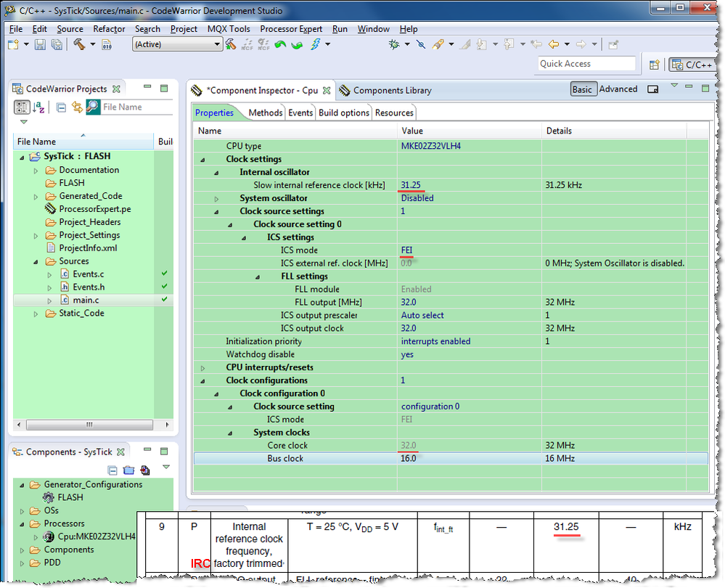Open the Processor Expert menu
The height and width of the screenshot is (588, 725).
click(291, 29)
